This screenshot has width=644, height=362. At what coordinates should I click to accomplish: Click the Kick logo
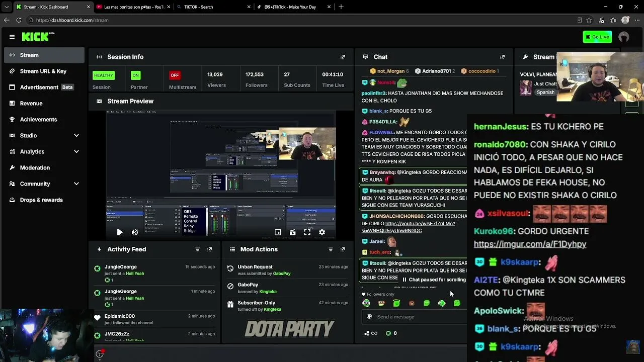click(x=38, y=37)
